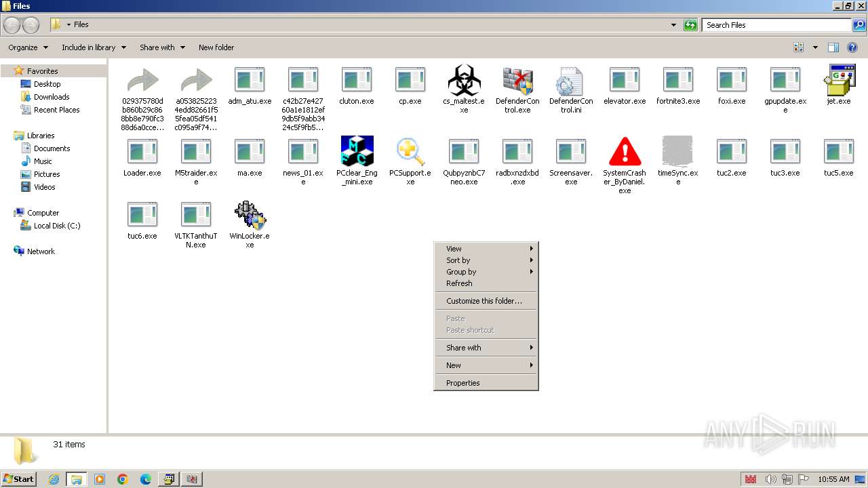This screenshot has width=868, height=488.
Task: Click the 10:55 AM taskbar clock
Action: pos(833,479)
